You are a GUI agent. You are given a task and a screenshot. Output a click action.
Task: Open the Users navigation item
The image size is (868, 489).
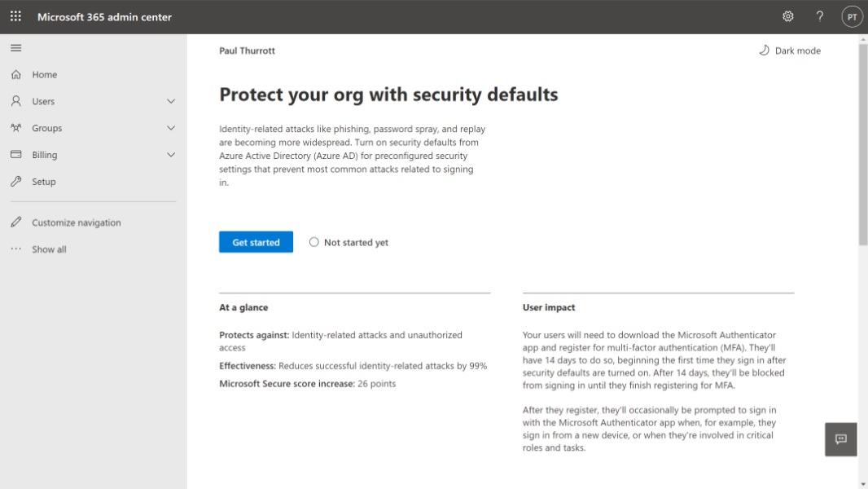pos(43,102)
